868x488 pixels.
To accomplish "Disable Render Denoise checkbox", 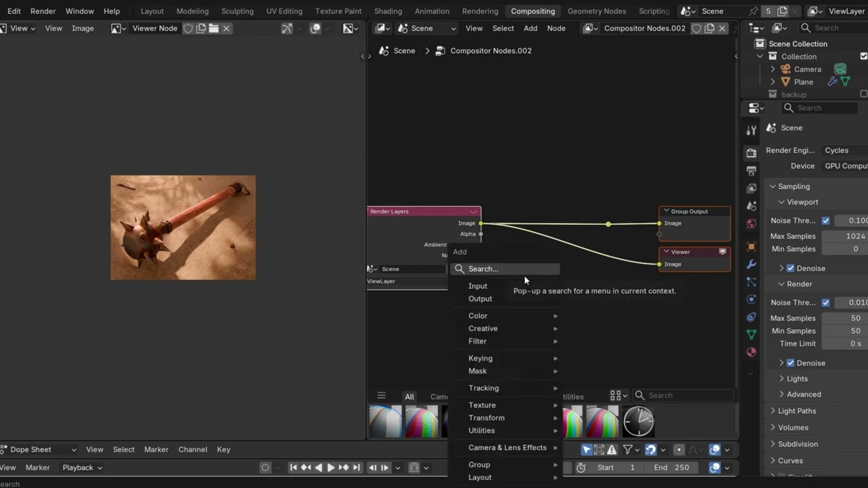I will pyautogui.click(x=790, y=363).
